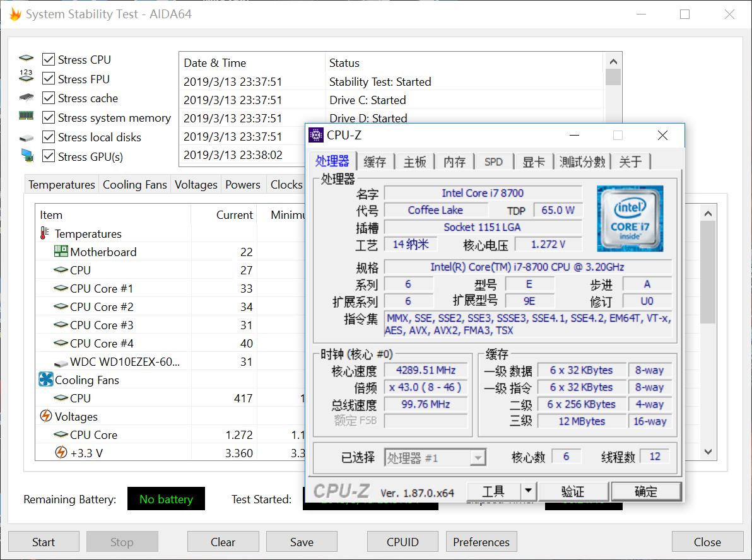Click the thermometer icon beside Temperatures

click(45, 233)
